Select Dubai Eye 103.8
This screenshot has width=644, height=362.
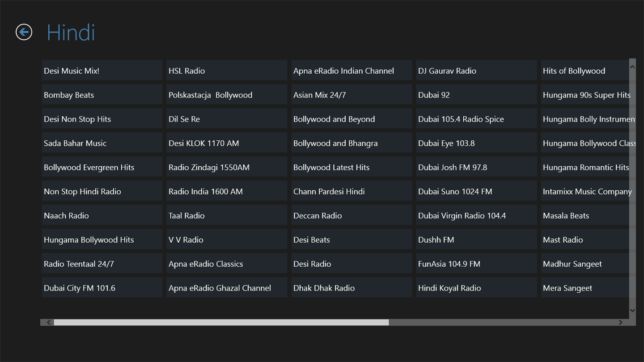pos(477,143)
